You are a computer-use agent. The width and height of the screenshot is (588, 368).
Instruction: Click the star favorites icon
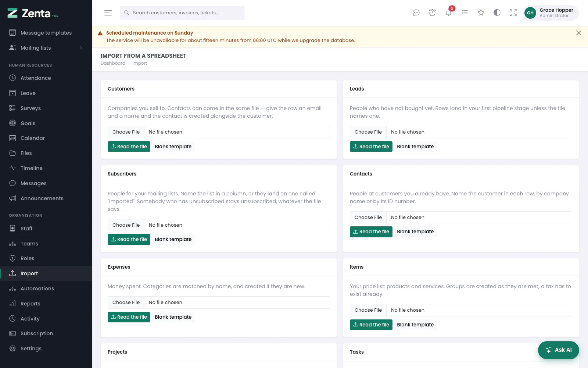pos(481,13)
